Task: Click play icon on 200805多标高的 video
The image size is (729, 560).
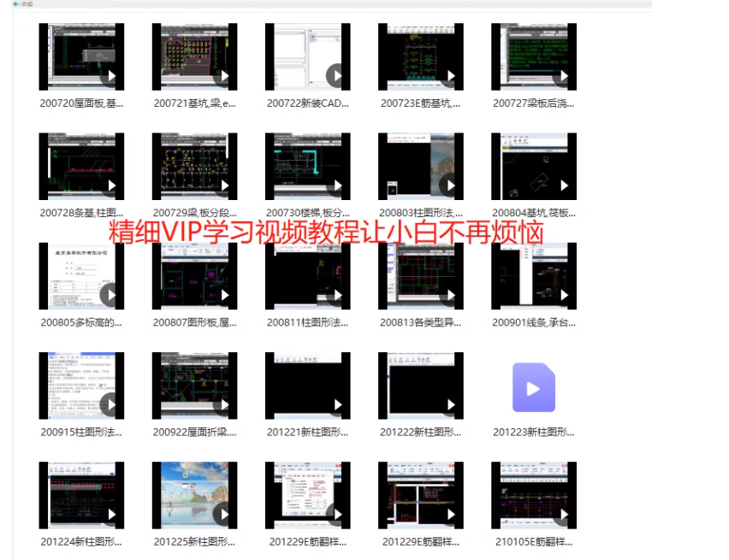Action: 110,294
